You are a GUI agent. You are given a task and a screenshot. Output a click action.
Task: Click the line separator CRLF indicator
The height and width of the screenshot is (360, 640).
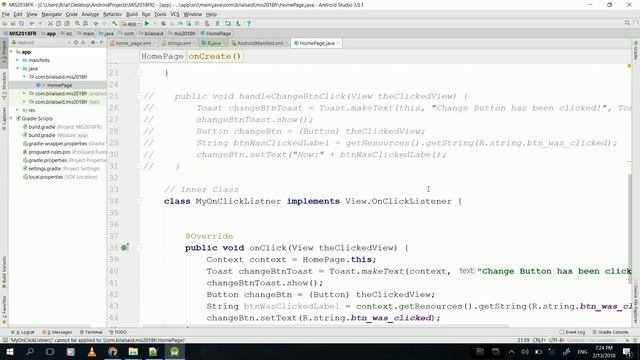(539, 340)
